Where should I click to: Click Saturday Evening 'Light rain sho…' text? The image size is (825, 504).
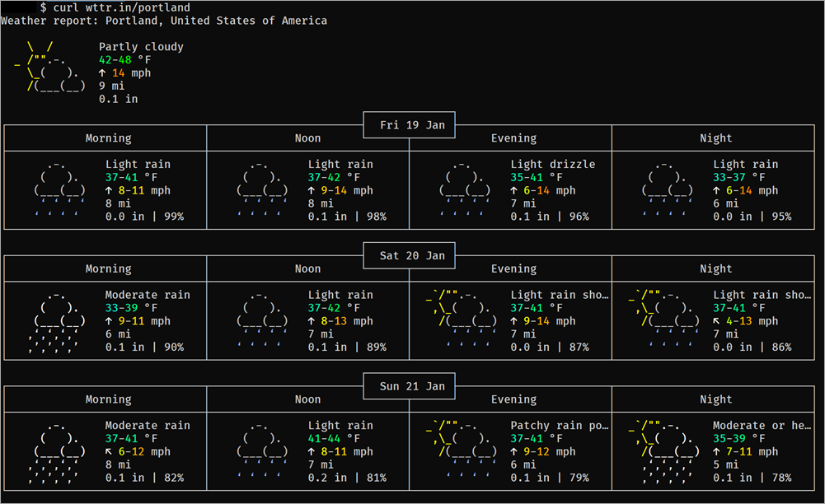point(560,295)
